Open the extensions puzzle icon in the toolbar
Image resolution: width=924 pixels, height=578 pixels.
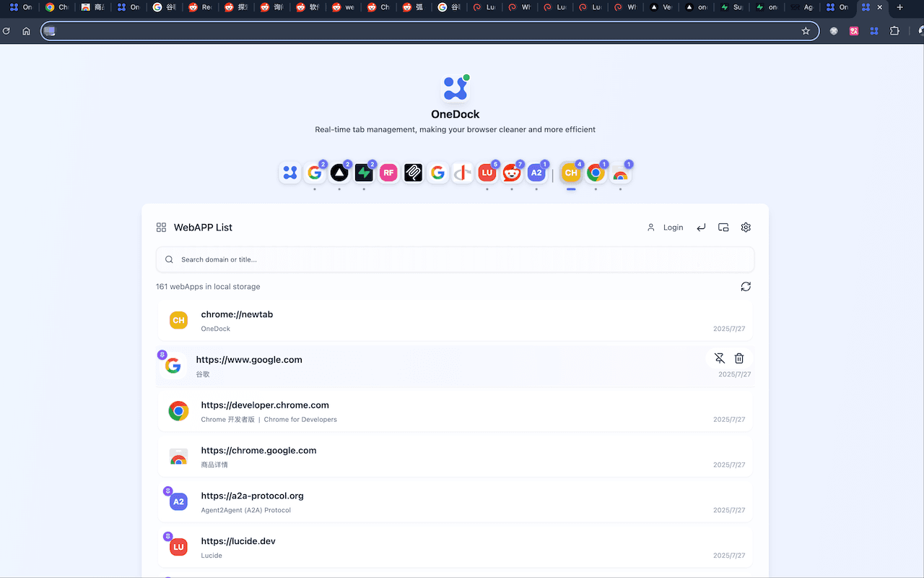(894, 31)
